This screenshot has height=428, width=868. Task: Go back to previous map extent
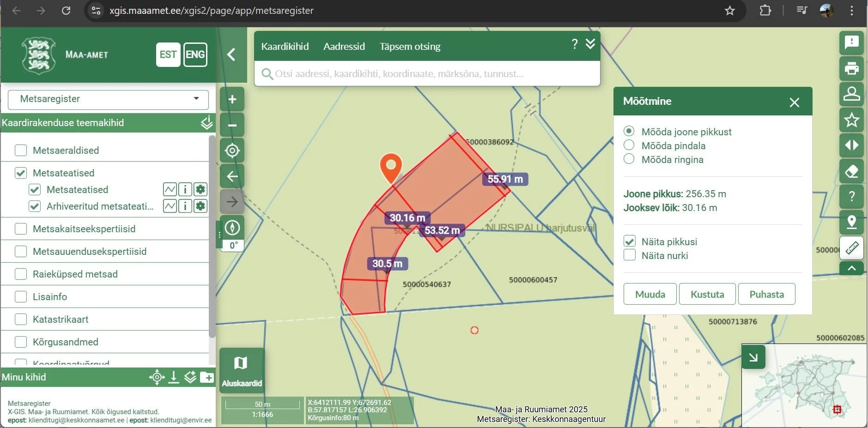[x=232, y=176]
